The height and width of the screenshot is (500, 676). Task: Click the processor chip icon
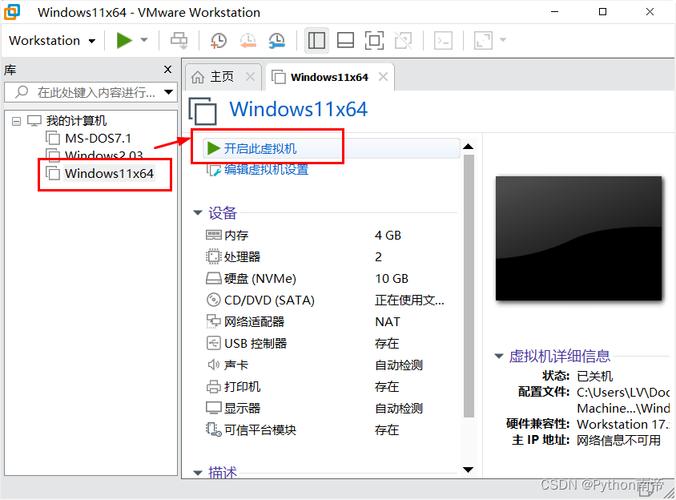(213, 256)
